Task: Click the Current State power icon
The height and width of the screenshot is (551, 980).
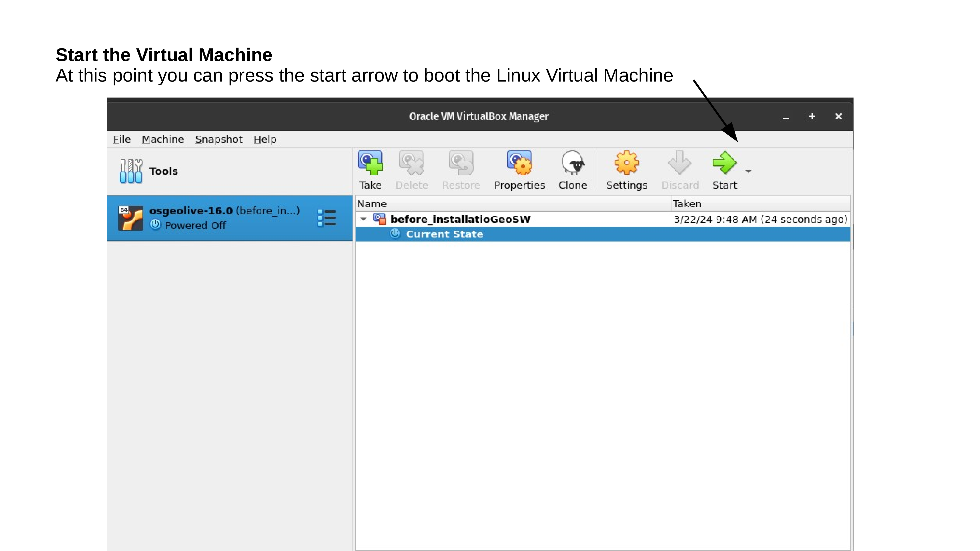Action: (395, 234)
